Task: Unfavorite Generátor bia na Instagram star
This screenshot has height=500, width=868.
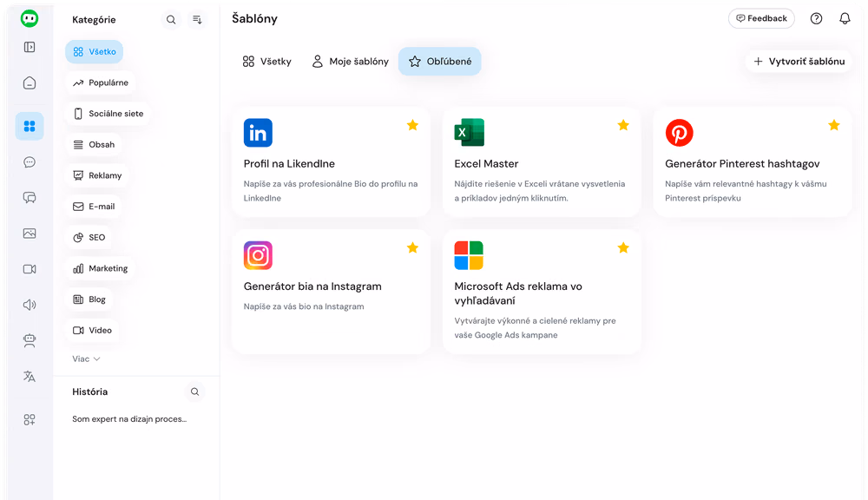Action: [x=412, y=247]
